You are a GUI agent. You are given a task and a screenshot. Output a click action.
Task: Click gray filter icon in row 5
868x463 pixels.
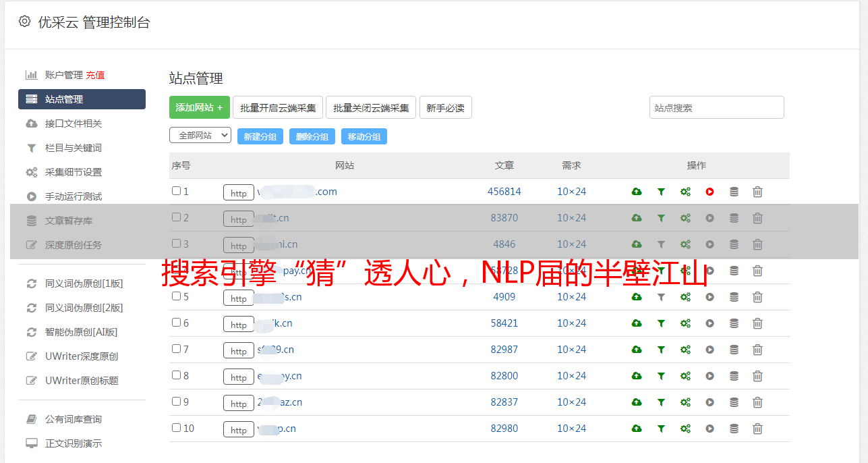tap(661, 297)
